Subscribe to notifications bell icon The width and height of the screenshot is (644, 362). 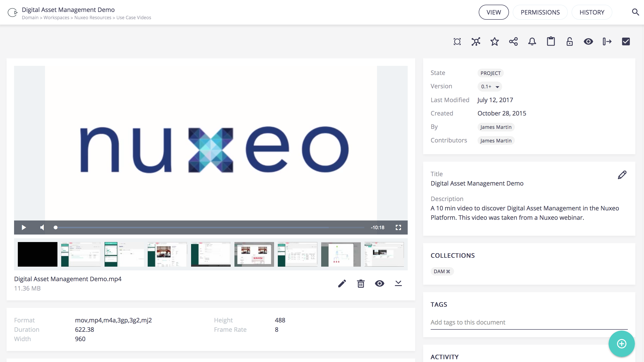pyautogui.click(x=532, y=41)
